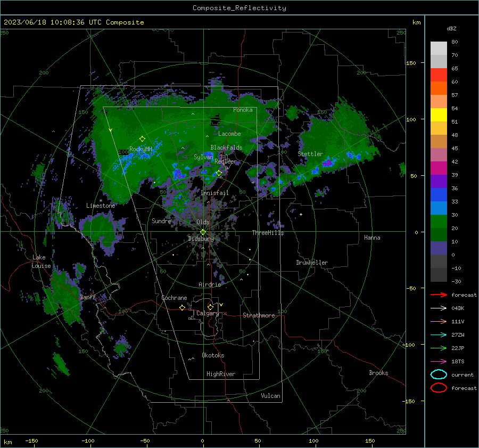This screenshot has width=479, height=448.
Task: Click the 111V legend label
Action: point(458,321)
